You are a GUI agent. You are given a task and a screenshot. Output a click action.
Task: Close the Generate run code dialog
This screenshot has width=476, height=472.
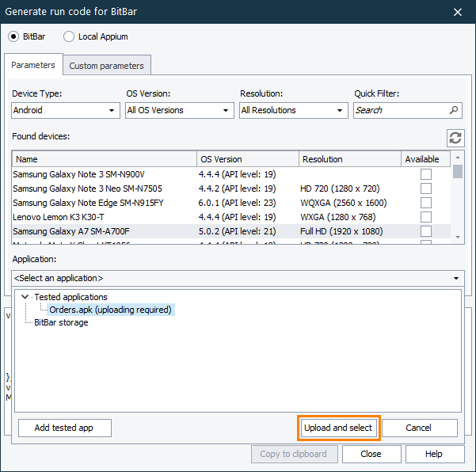(458, 12)
